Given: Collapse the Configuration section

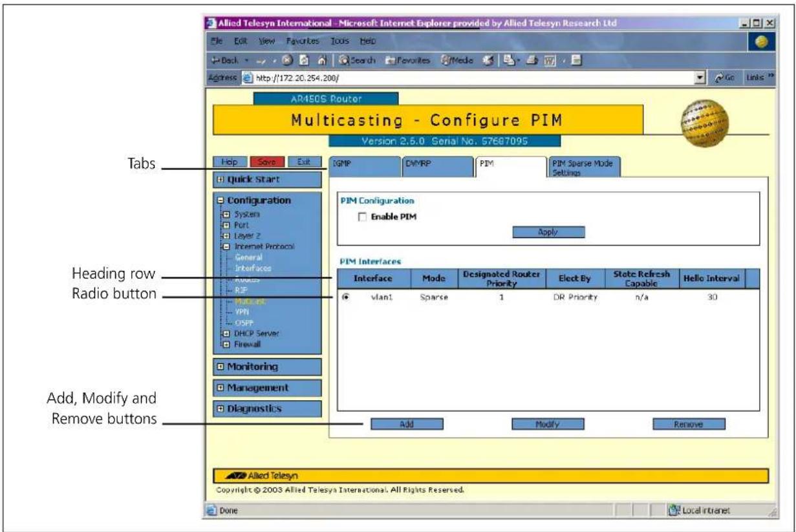Looking at the screenshot, I should coord(219,200).
